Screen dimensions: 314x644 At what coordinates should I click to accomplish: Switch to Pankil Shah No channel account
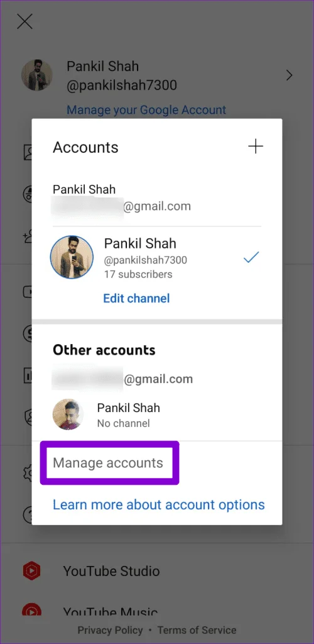pos(157,414)
